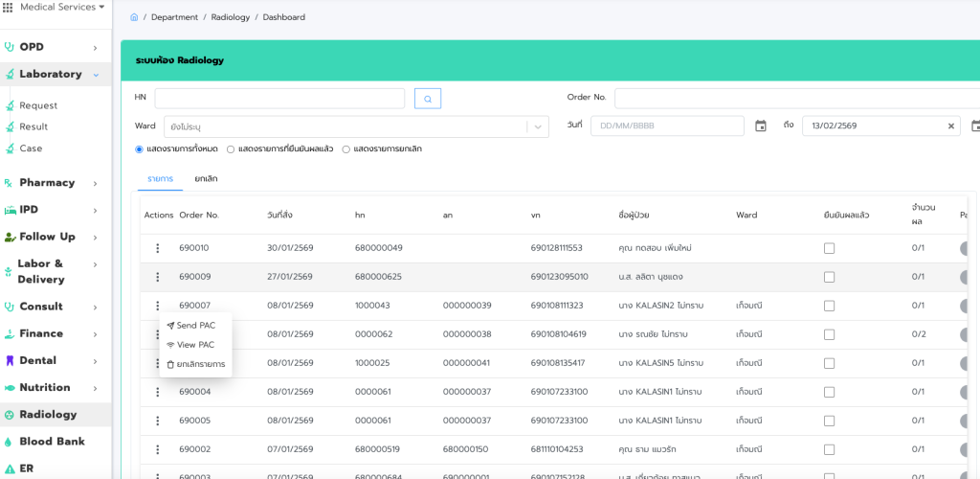Image resolution: width=980 pixels, height=479 pixels.
Task: Tick the confirmed checkbox for order 690010
Action: [x=829, y=248]
